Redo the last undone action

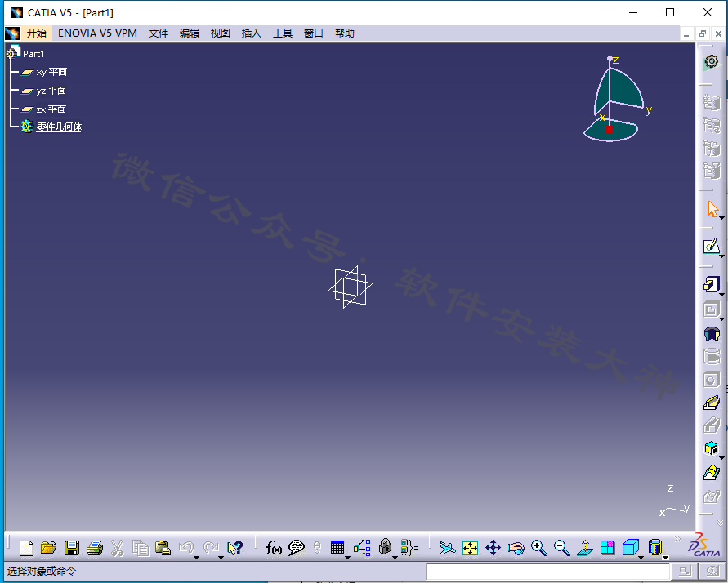point(210,548)
